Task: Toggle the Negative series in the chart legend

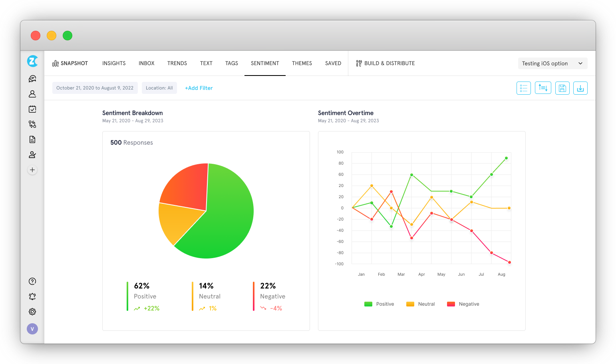Action: point(463,304)
